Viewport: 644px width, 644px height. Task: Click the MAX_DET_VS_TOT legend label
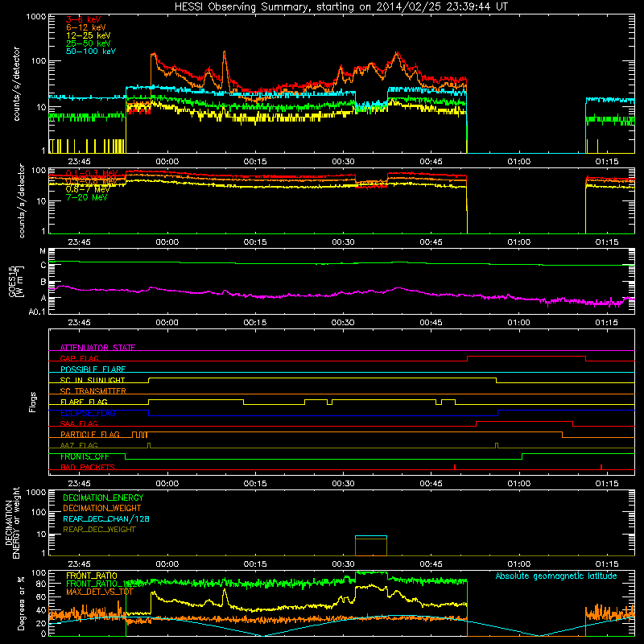point(100,592)
